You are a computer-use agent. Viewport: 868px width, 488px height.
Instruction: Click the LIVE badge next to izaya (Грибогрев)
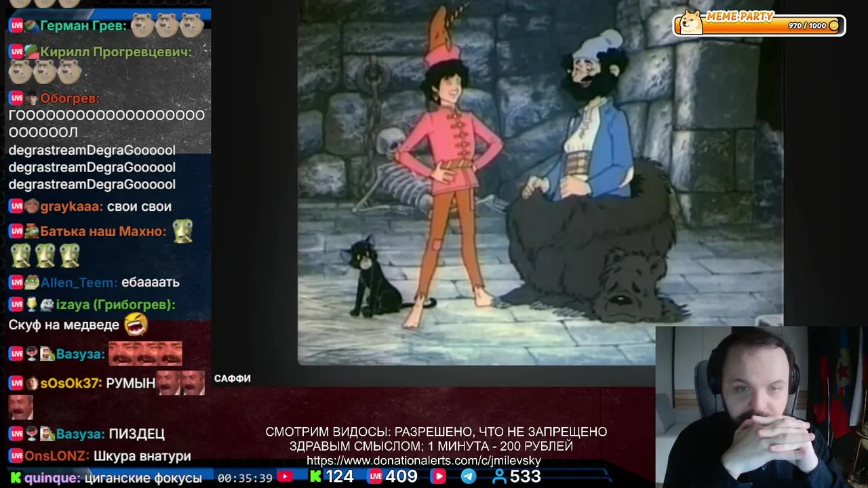(x=16, y=305)
